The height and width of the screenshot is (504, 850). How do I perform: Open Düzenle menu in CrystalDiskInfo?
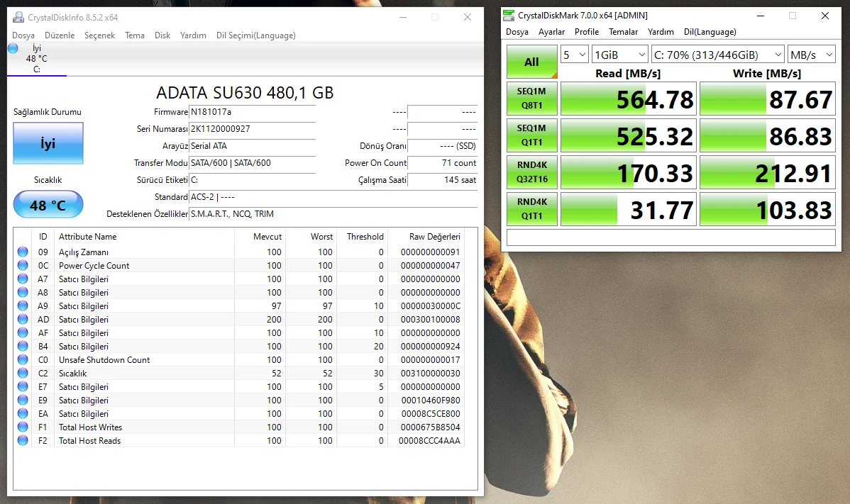(x=60, y=35)
